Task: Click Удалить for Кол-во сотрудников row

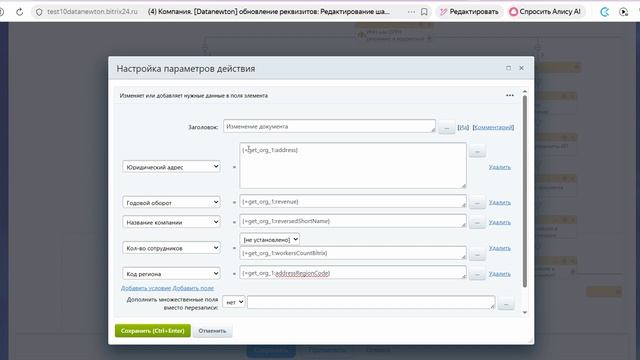Action: coord(500,248)
